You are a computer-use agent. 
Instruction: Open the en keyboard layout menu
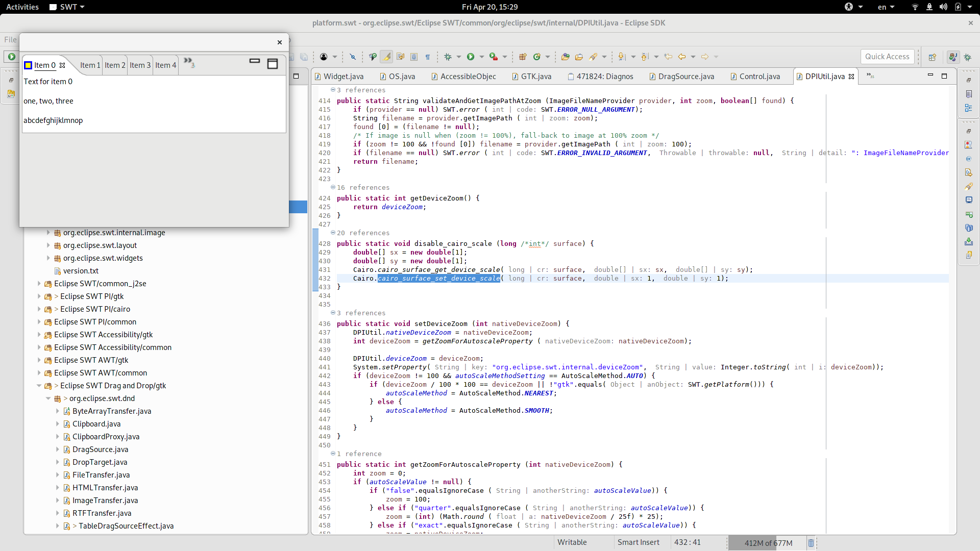(x=886, y=7)
